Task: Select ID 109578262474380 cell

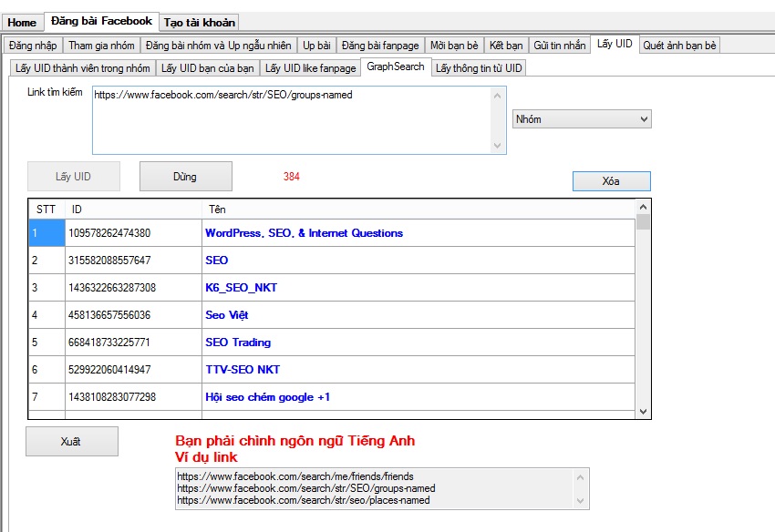Action: click(133, 233)
